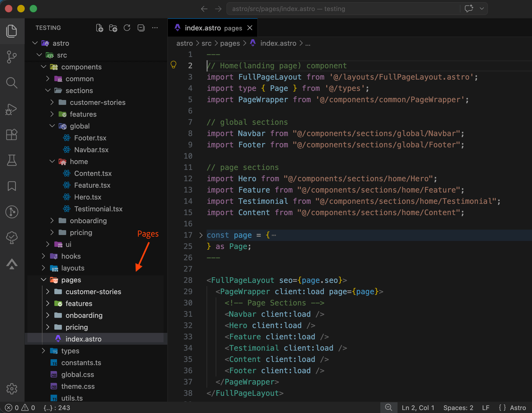
Task: Click the New Folder icon in explorer header
Action: click(x=113, y=28)
